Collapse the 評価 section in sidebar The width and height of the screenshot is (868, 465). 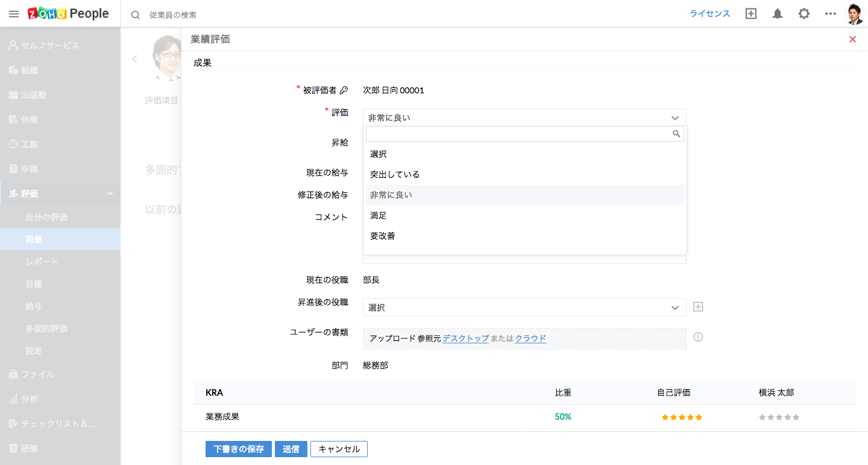(110, 193)
